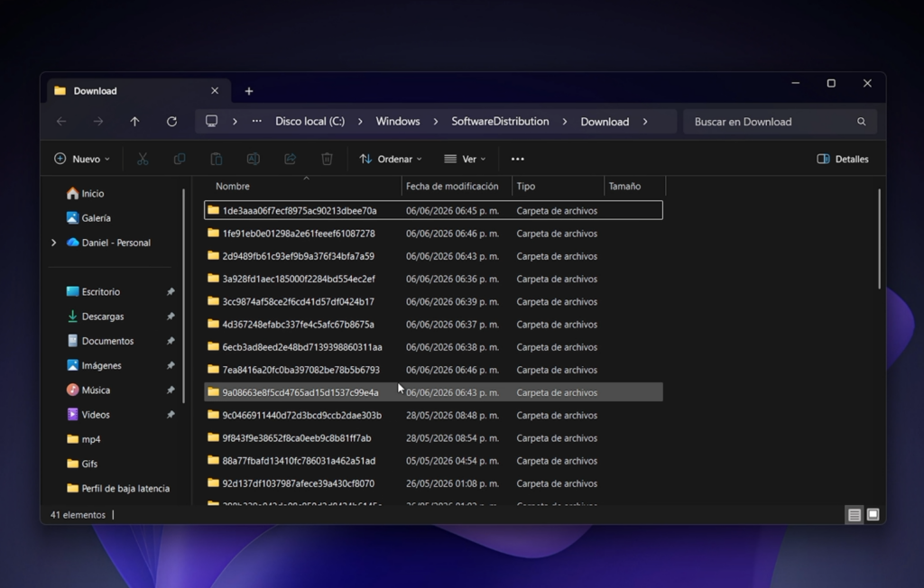Viewport: 924px width, 588px height.
Task: Unpin Escritorio using its pin icon
Action: [171, 291]
